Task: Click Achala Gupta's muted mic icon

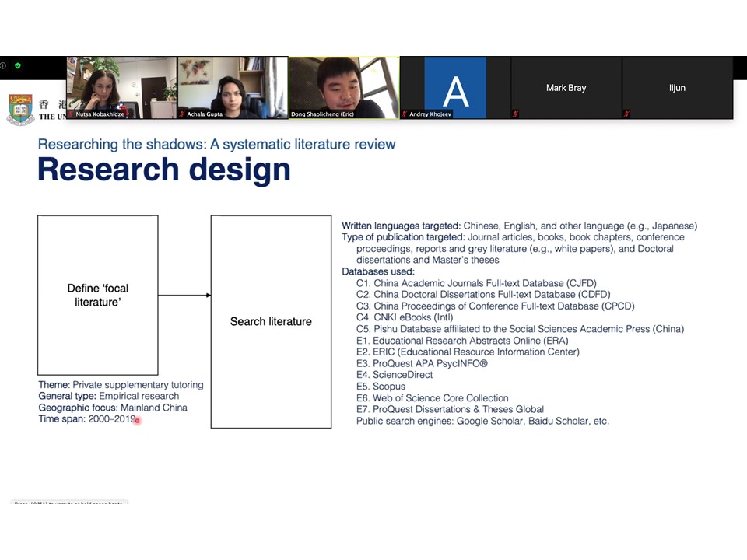Action: [x=182, y=114]
